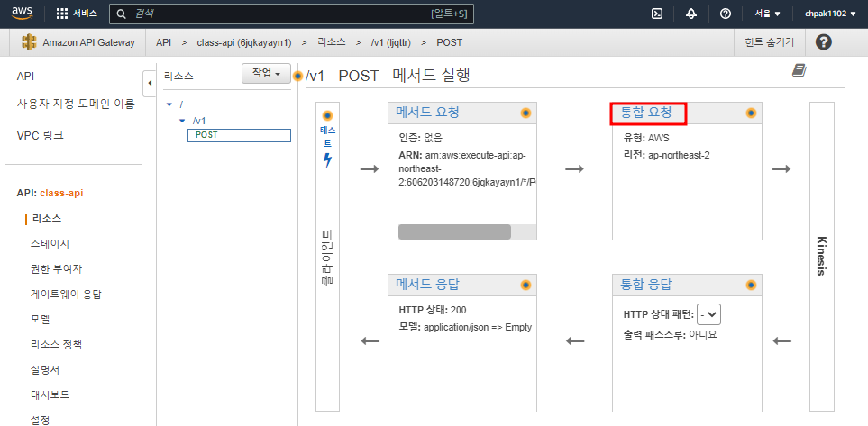The image size is (868, 426).
Task: Open HTTP status pattern select
Action: pyautogui.click(x=708, y=315)
